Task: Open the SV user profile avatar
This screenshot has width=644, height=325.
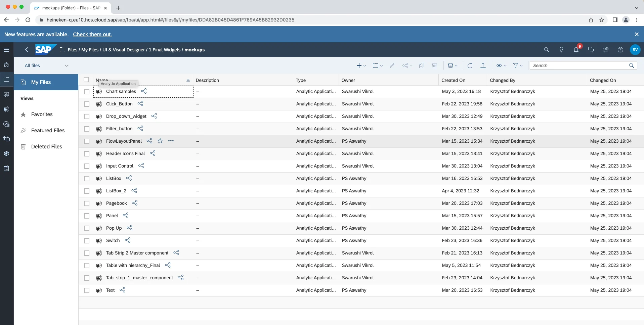Action: click(635, 50)
